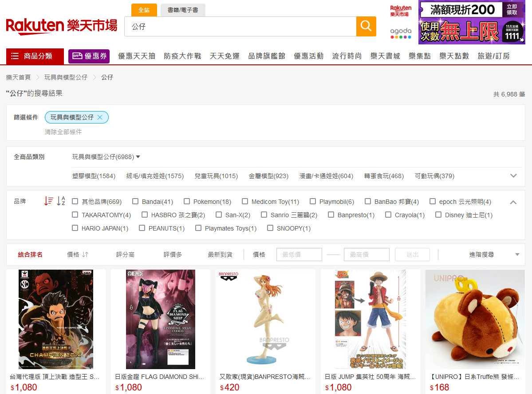Open the FLAG DIAMOND SHIP figure thumbnail

coord(161,319)
